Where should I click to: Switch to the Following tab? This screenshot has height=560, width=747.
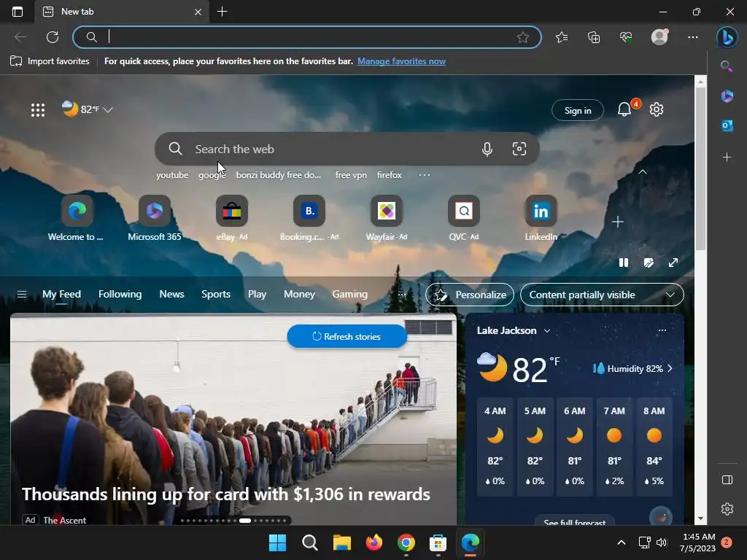click(x=120, y=295)
